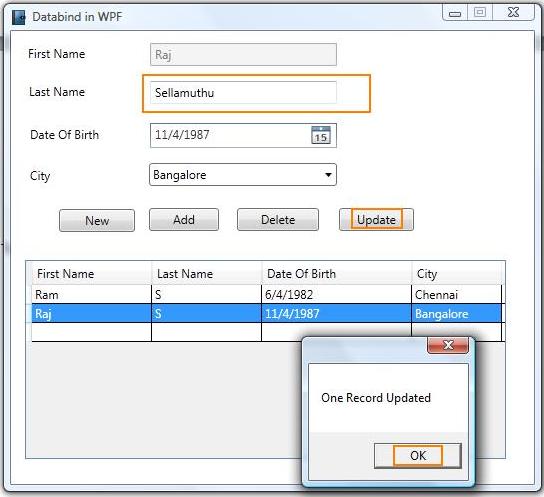Screen dimensions: 544x497
Task: Select the Ram cell in the grid
Action: (91, 294)
